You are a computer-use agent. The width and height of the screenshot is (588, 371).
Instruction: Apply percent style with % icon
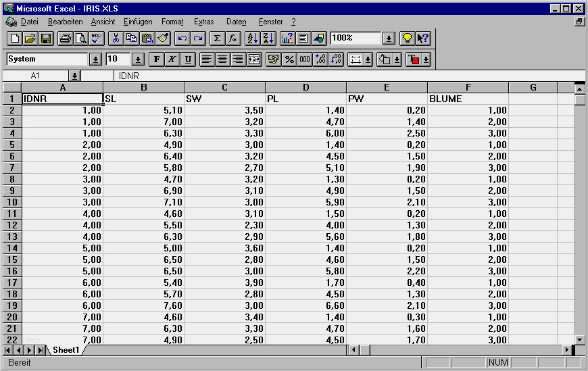click(289, 59)
